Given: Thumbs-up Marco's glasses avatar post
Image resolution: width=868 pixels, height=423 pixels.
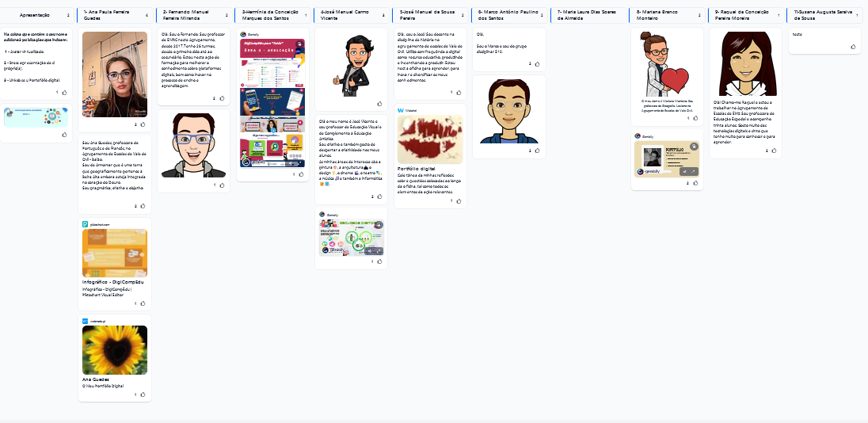Looking at the screenshot, I should pyautogui.click(x=538, y=150).
